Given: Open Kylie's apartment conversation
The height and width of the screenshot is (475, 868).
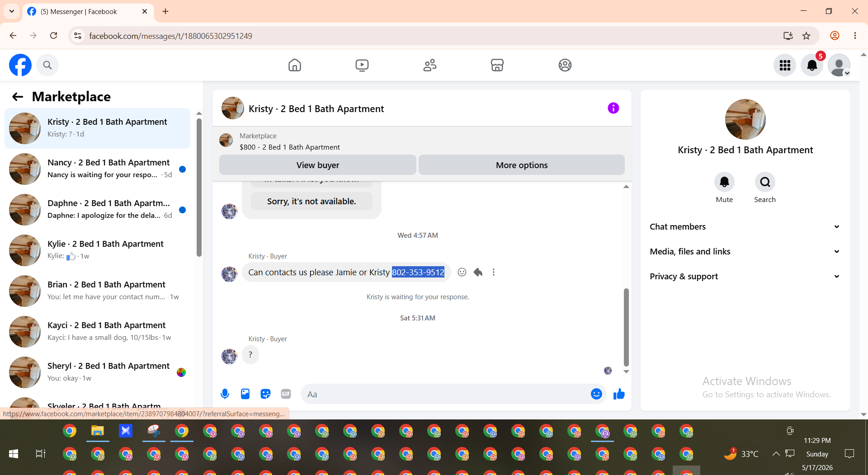Looking at the screenshot, I should tap(97, 250).
